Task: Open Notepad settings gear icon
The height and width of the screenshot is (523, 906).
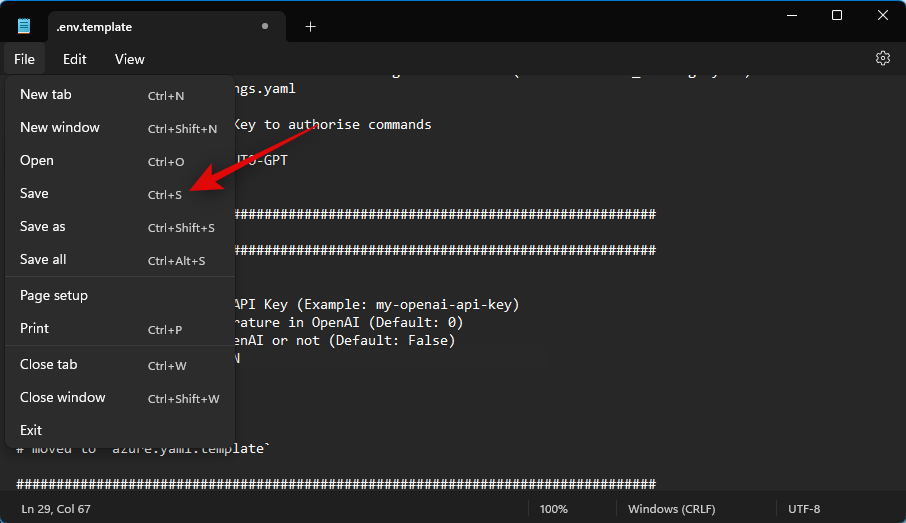Action: pyautogui.click(x=882, y=58)
